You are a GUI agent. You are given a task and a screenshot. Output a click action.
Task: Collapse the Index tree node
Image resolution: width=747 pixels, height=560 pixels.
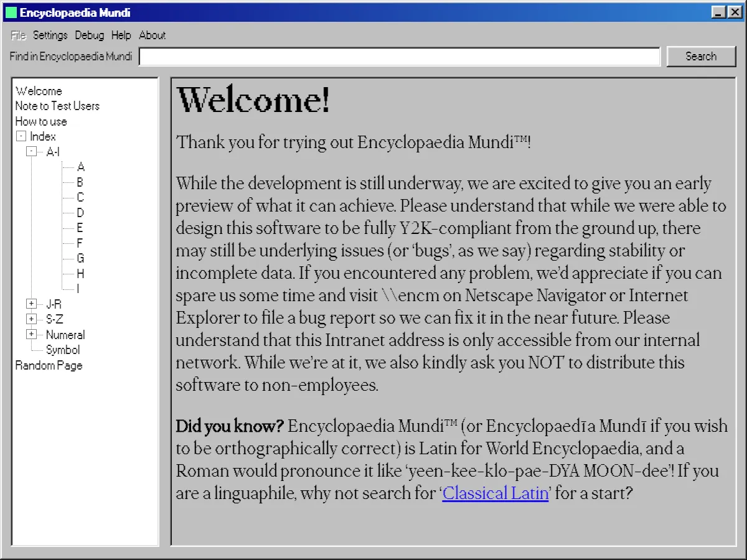21,136
